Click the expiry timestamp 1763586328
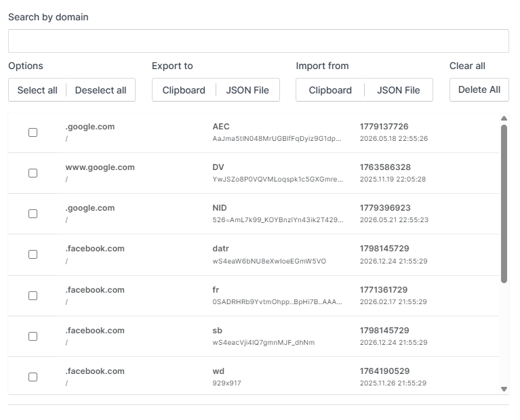The height and width of the screenshot is (420, 520). click(x=385, y=167)
